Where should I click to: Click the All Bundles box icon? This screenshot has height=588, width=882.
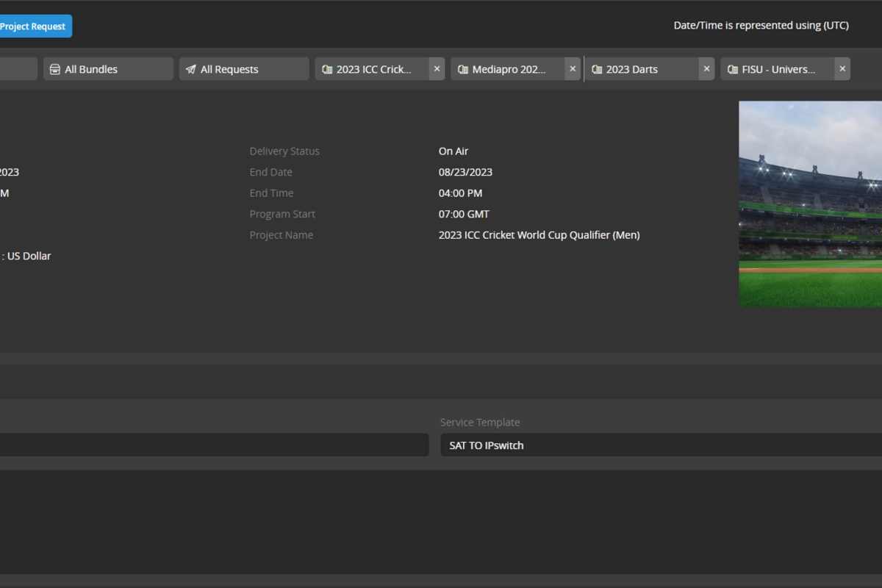[55, 69]
